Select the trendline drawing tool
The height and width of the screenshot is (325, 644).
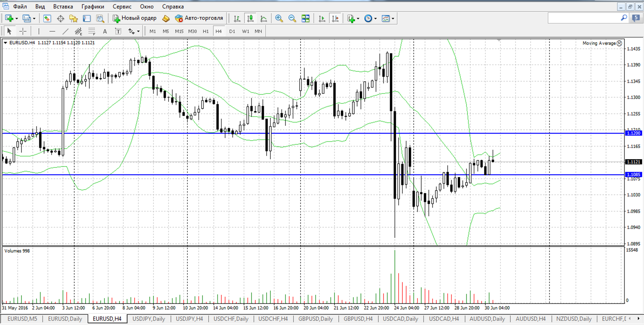[x=65, y=31]
